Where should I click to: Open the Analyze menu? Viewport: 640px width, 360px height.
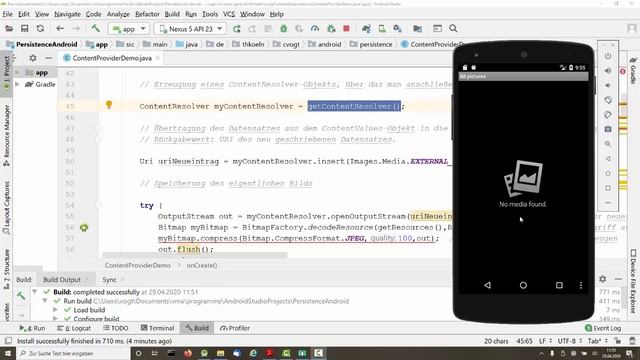(x=118, y=14)
